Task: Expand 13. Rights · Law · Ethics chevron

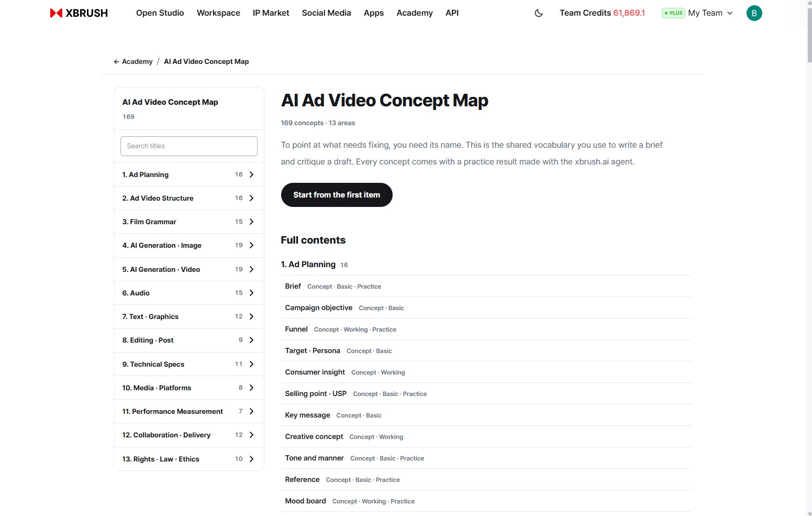Action: click(251, 459)
